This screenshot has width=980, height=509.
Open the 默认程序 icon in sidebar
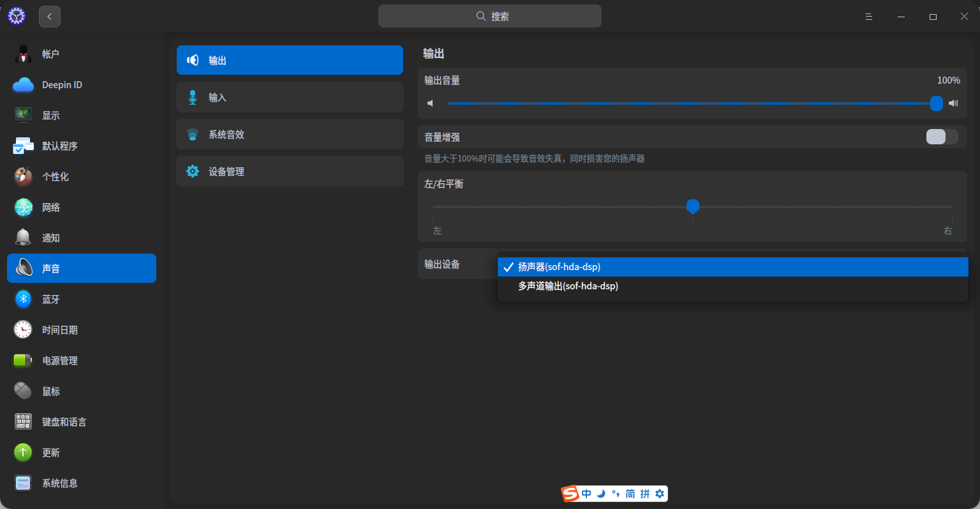[24, 146]
